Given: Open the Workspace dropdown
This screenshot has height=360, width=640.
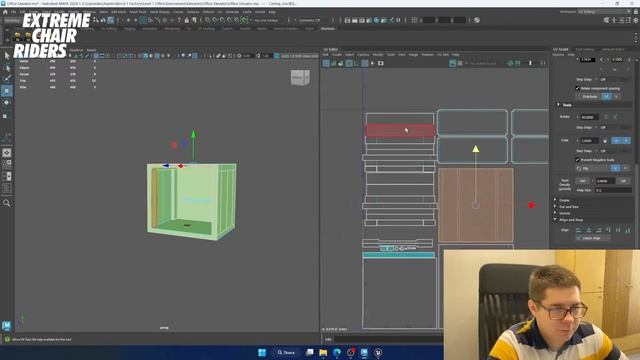Looking at the screenshot, I should (603, 12).
